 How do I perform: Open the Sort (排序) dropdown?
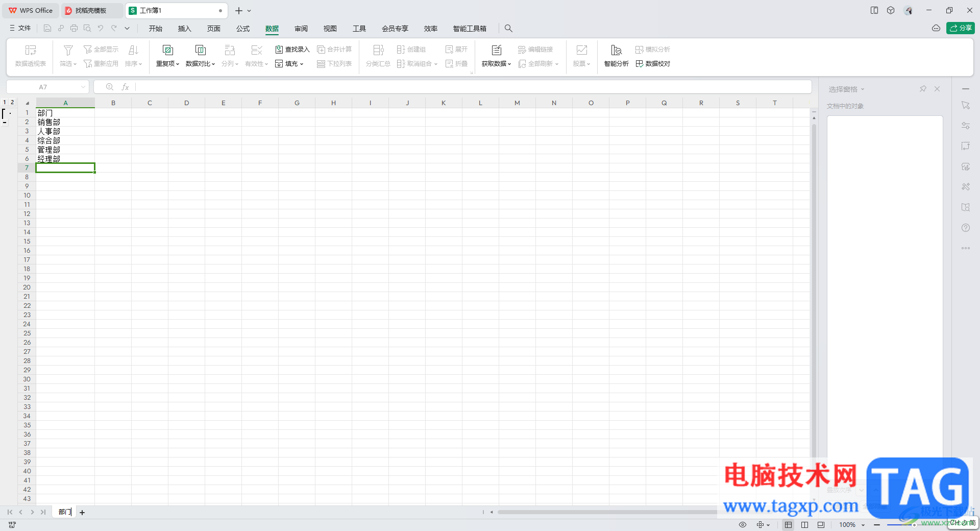tap(134, 64)
